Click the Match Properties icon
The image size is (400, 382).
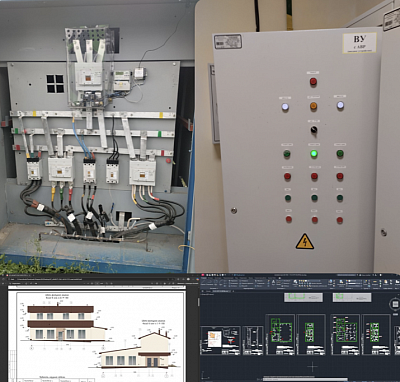(x=341, y=282)
